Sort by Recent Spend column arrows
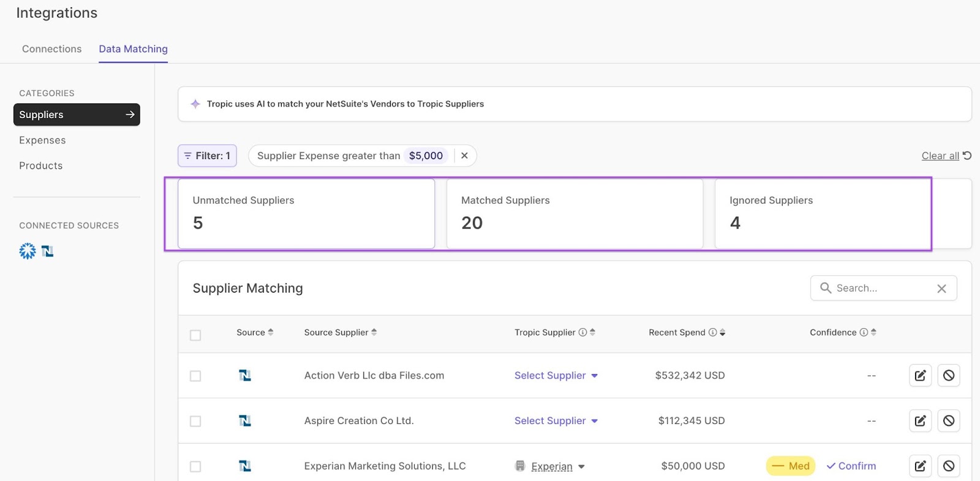Image resolution: width=980 pixels, height=481 pixels. pyautogui.click(x=723, y=332)
